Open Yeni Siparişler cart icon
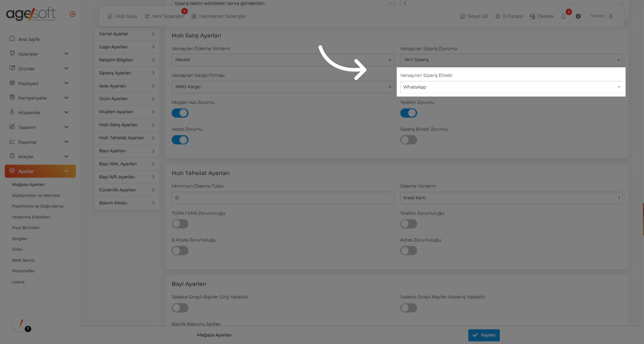This screenshot has height=344, width=644. point(147,16)
